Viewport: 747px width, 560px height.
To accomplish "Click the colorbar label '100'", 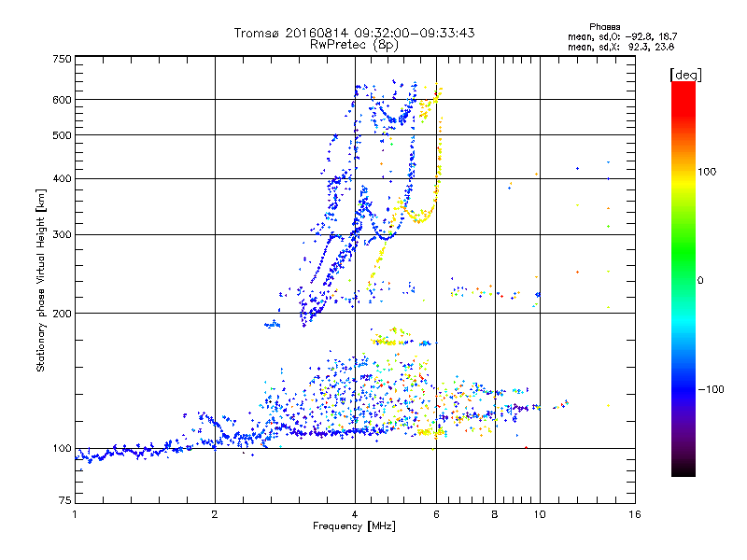I will 707,172.
